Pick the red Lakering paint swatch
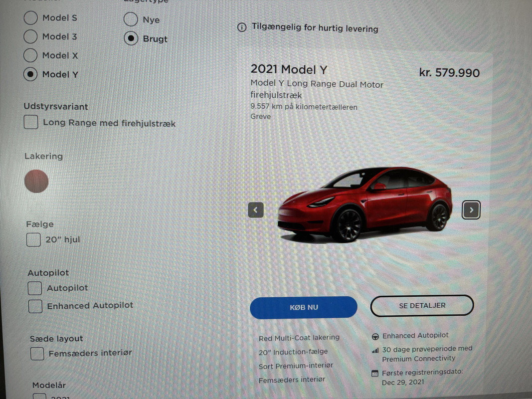Image resolution: width=532 pixels, height=399 pixels. 36,181
